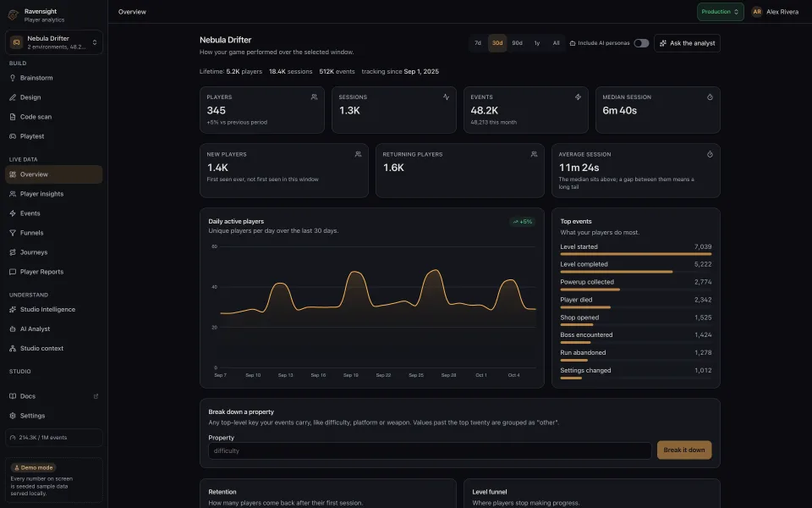This screenshot has width=812, height=508.
Task: Click the Median Session value 6m 40s
Action: pos(619,110)
